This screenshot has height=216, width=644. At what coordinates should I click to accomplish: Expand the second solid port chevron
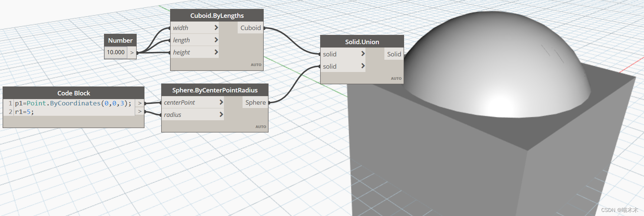pos(363,66)
